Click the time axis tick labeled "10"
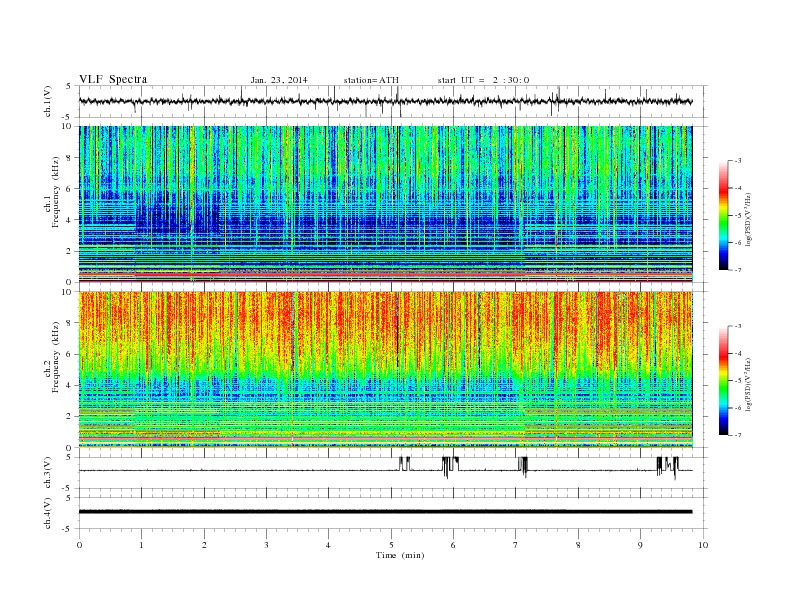Image resolution: width=792 pixels, height=612 pixels. tap(703, 545)
